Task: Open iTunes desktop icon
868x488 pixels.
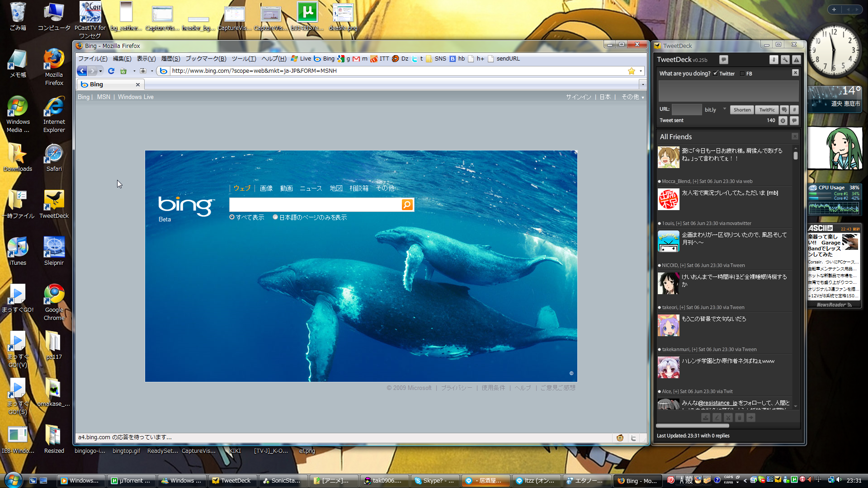Action: (x=18, y=251)
